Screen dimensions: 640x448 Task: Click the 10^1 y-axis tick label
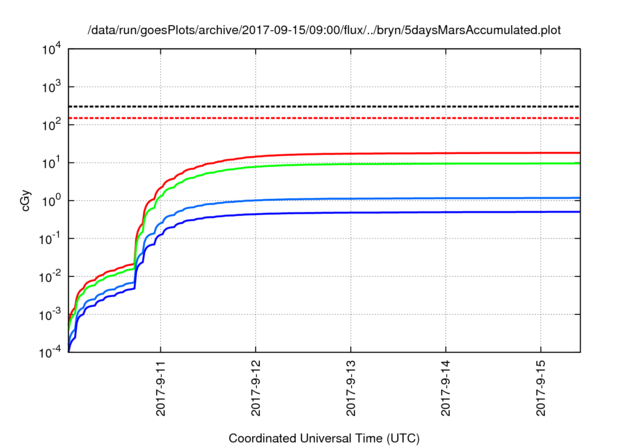[51, 162]
